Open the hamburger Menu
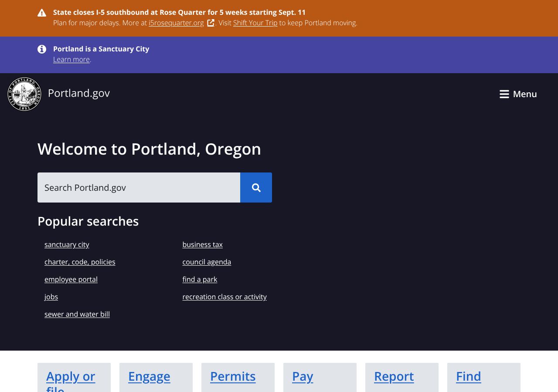558x392 pixels. click(x=518, y=94)
